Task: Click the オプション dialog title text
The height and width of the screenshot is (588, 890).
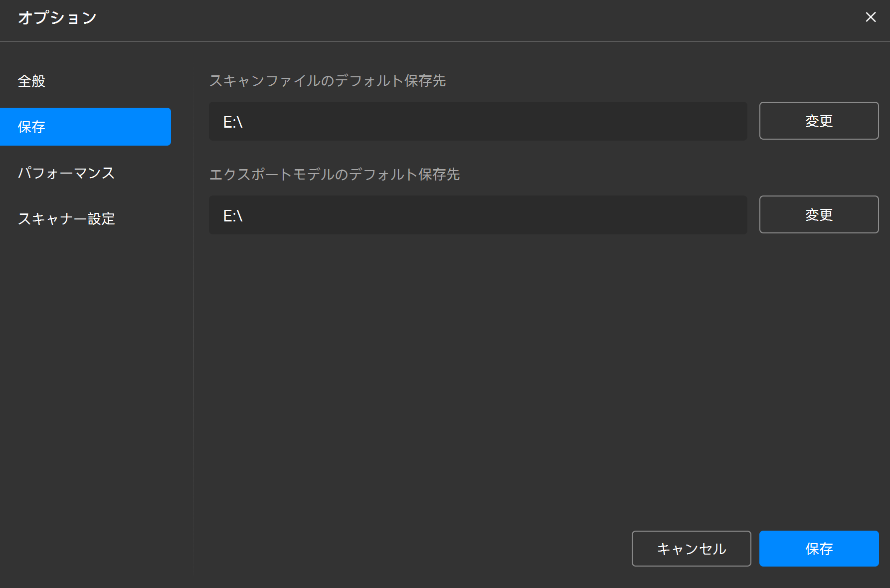Action: [57, 18]
